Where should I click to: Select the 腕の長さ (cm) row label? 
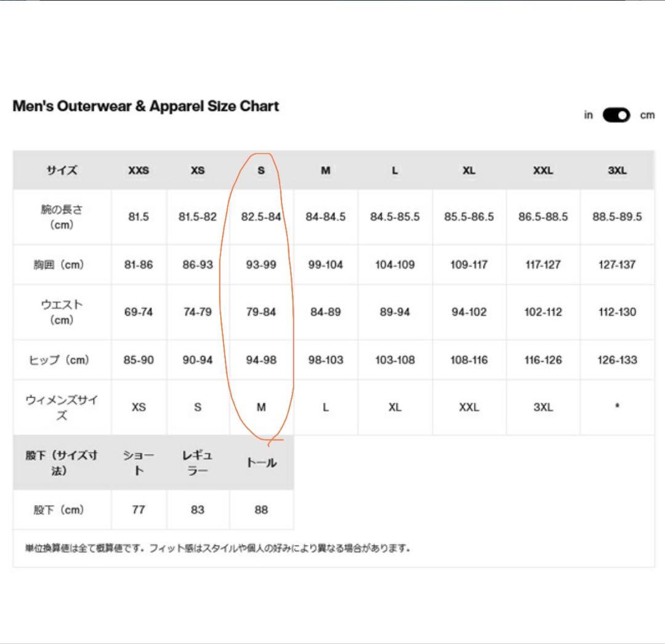tap(62, 217)
